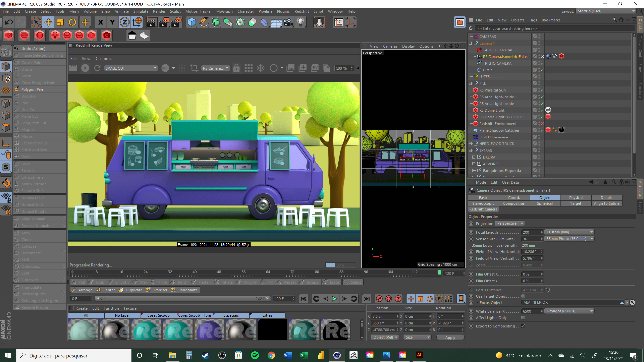This screenshot has width=644, height=362.
Task: Click the Record Active Objects keyframe button
Action: pos(379,298)
